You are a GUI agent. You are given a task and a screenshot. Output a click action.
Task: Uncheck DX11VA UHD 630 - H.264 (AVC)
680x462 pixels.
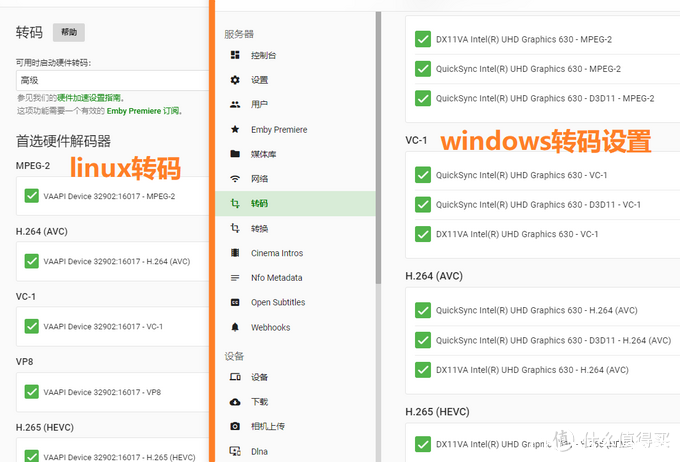[423, 370]
